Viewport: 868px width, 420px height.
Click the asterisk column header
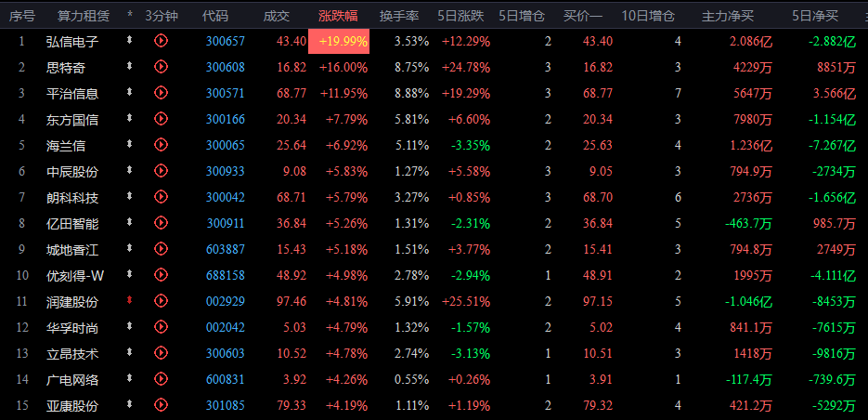(130, 17)
